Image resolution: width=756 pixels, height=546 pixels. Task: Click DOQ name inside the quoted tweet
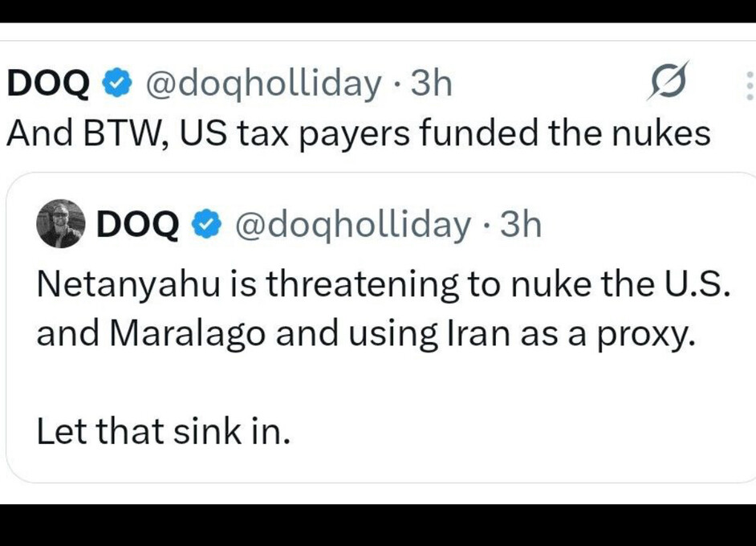coord(137,226)
